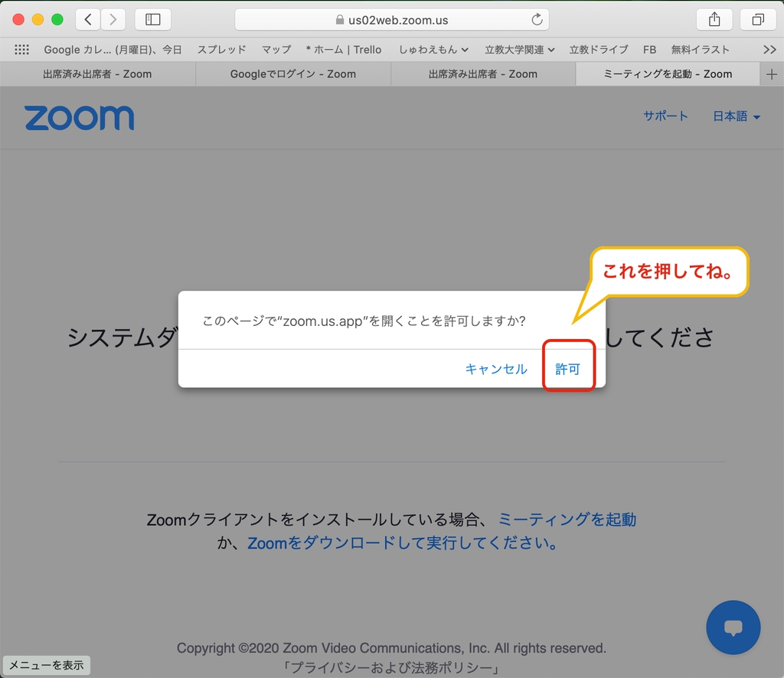
Task: Click the us02web.zoom.us address bar
Action: pyautogui.click(x=392, y=19)
